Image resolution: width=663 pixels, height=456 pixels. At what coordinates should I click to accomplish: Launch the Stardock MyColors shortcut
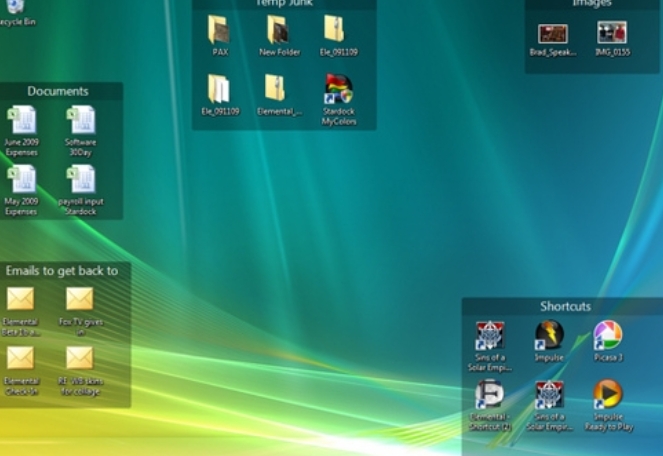click(x=338, y=89)
